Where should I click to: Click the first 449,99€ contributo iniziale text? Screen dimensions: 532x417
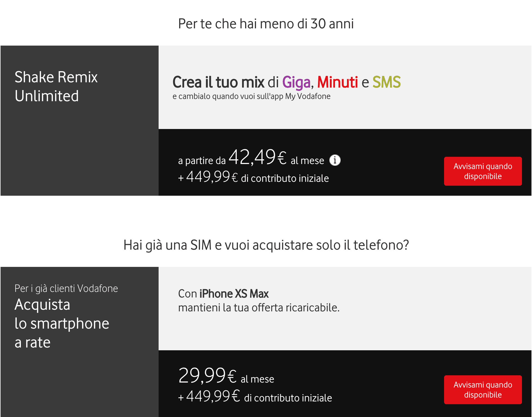pyautogui.click(x=253, y=177)
